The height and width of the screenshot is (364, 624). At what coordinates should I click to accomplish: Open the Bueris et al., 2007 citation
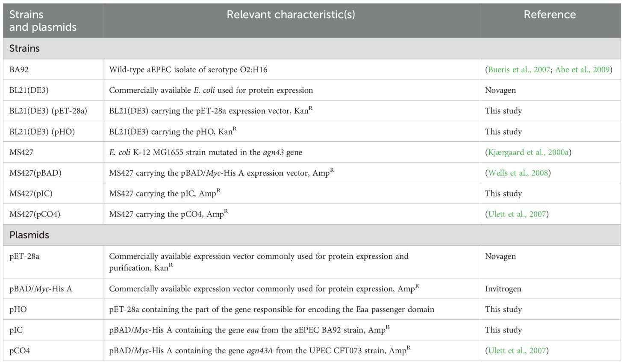pos(519,70)
